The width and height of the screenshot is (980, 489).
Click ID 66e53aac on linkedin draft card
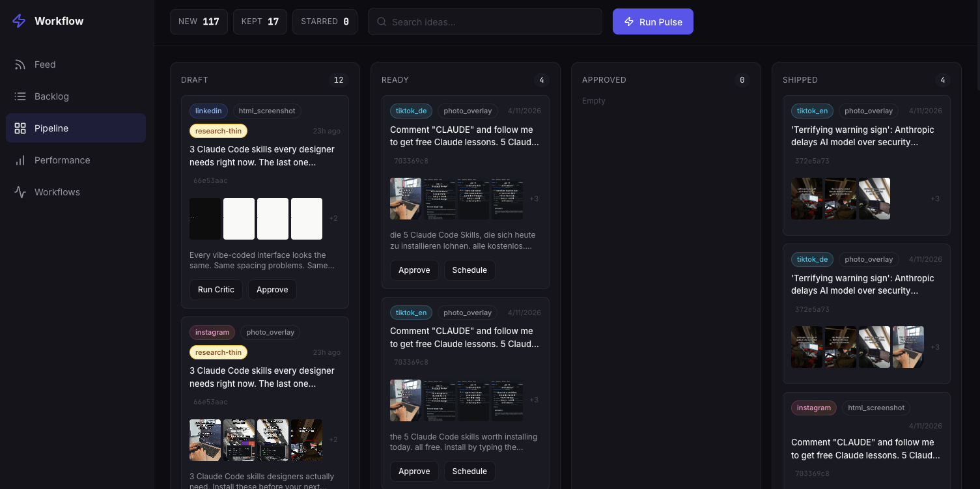[210, 180]
